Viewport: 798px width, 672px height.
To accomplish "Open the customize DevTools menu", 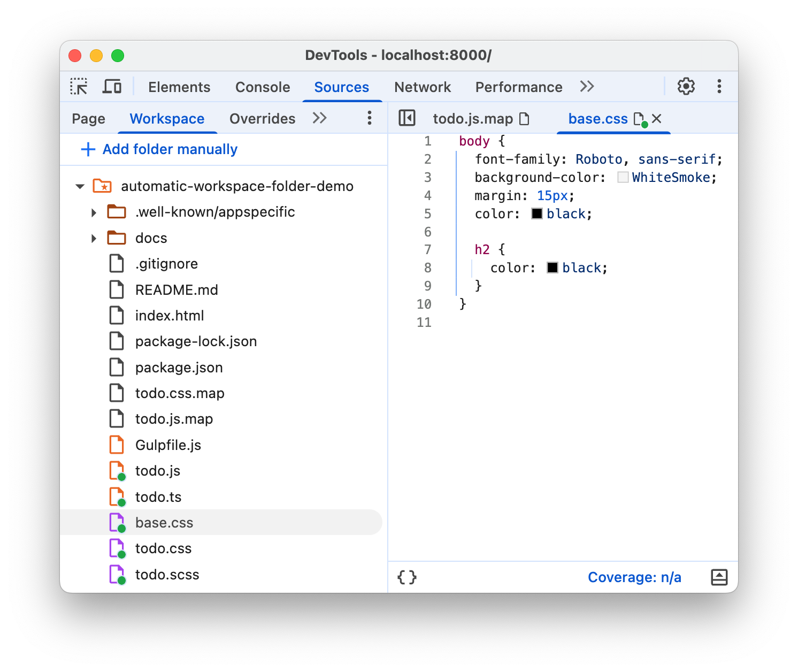I will (719, 86).
